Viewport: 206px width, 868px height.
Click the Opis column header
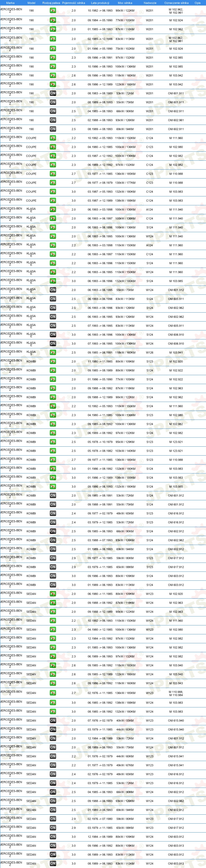pos(198,3)
